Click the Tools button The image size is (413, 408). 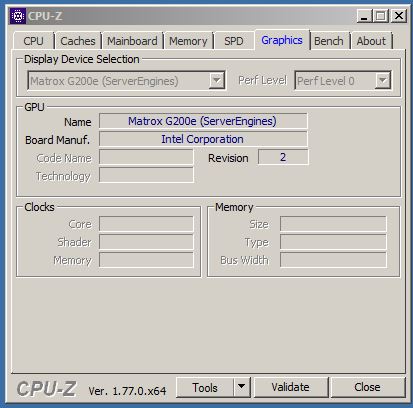[x=205, y=387]
